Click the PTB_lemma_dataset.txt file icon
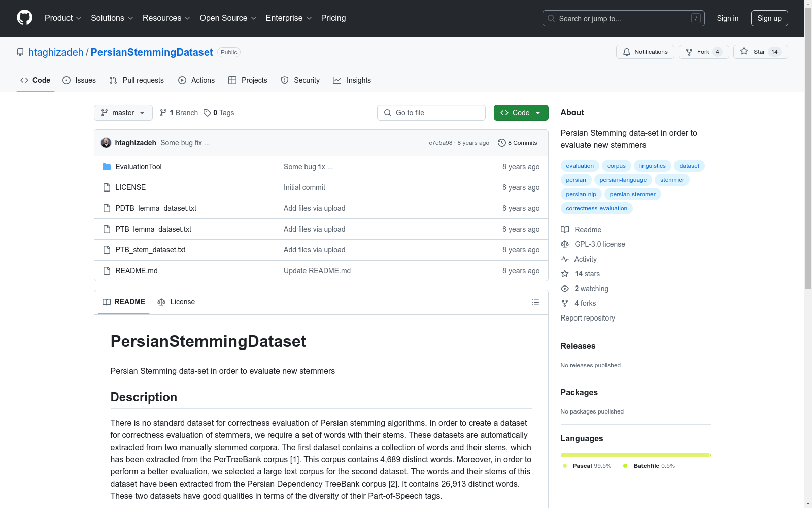Image resolution: width=812 pixels, height=508 pixels. tap(107, 229)
